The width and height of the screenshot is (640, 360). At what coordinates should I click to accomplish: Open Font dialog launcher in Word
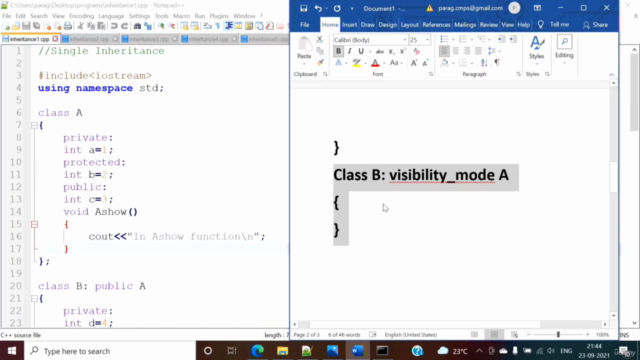click(x=431, y=74)
